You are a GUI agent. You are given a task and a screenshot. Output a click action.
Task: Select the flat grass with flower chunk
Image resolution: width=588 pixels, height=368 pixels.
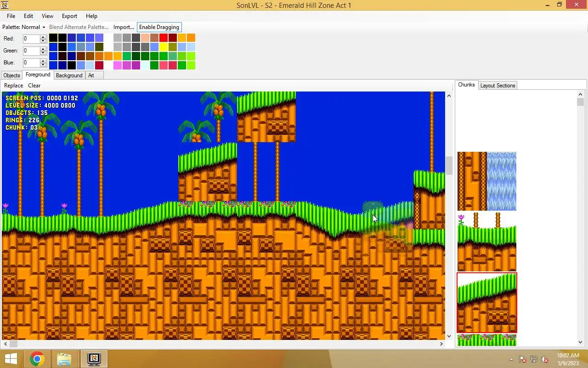tap(487, 242)
